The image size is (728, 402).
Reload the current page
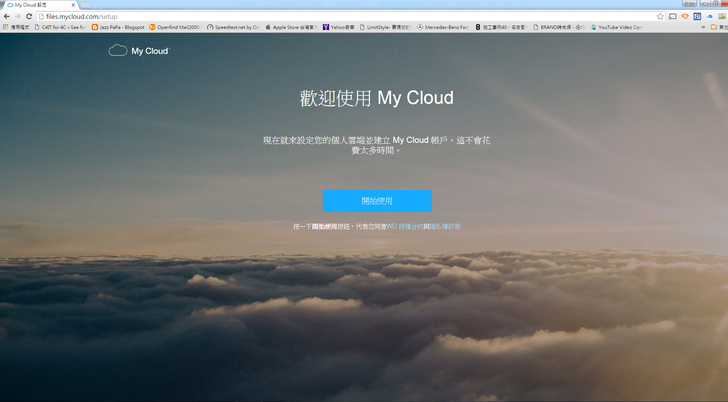[29, 17]
